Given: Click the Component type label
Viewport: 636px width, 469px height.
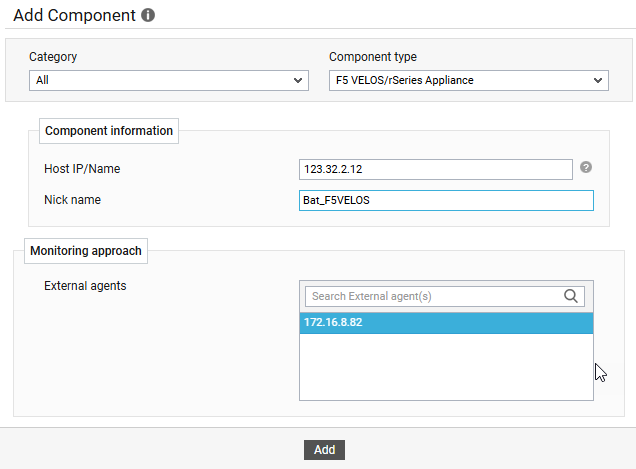Looking at the screenshot, I should click(x=373, y=57).
